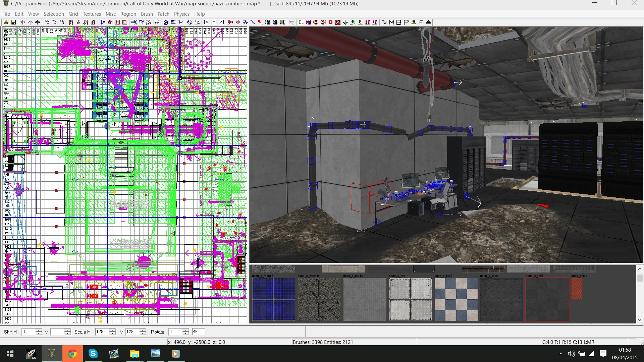The width and height of the screenshot is (644, 362).
Task: Click the crossed-out E icon
Action: click(316, 22)
